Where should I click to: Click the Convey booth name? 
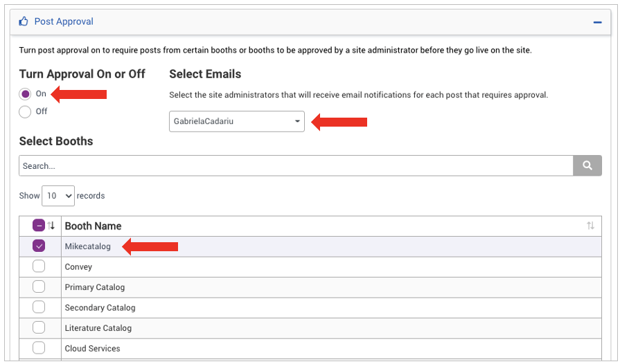click(x=78, y=267)
